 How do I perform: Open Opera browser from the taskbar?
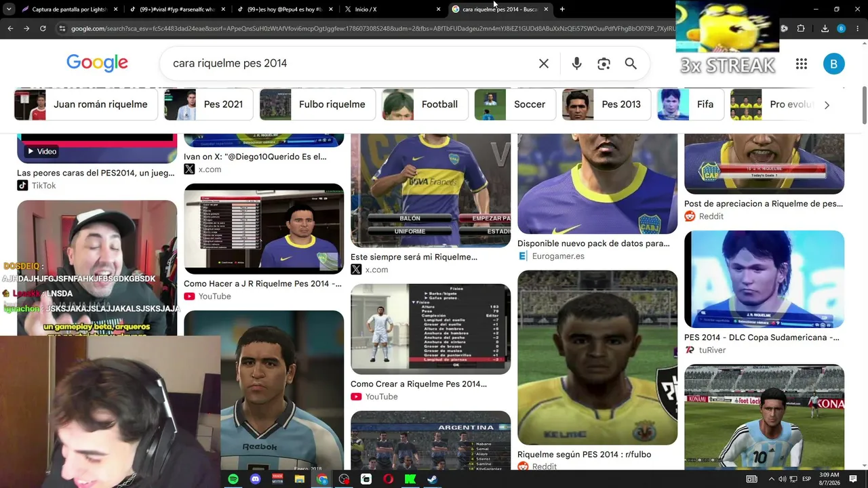pyautogui.click(x=389, y=479)
